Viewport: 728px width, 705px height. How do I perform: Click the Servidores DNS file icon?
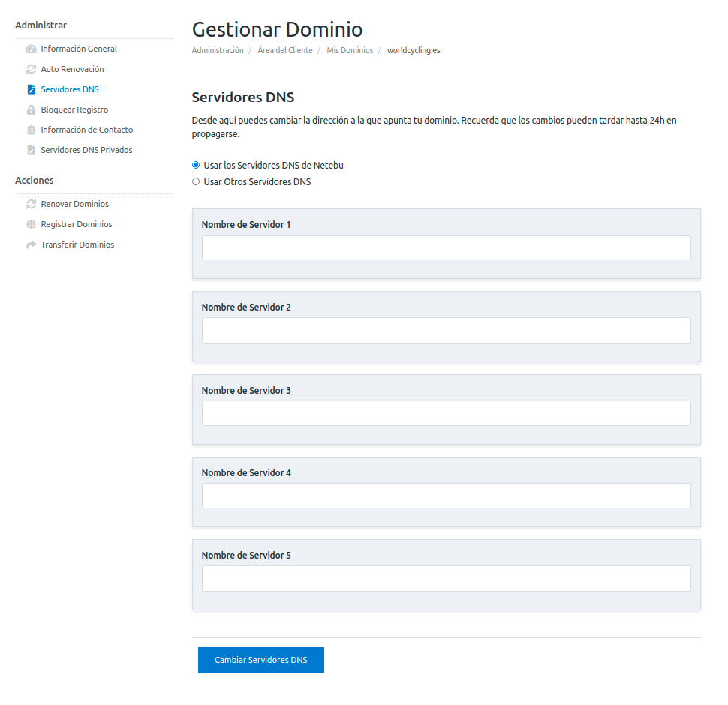point(31,89)
